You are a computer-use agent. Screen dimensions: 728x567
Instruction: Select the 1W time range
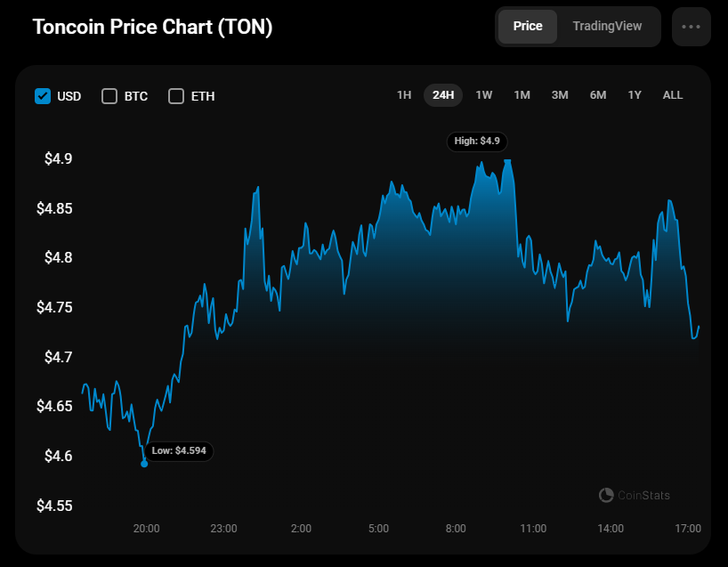pyautogui.click(x=483, y=95)
